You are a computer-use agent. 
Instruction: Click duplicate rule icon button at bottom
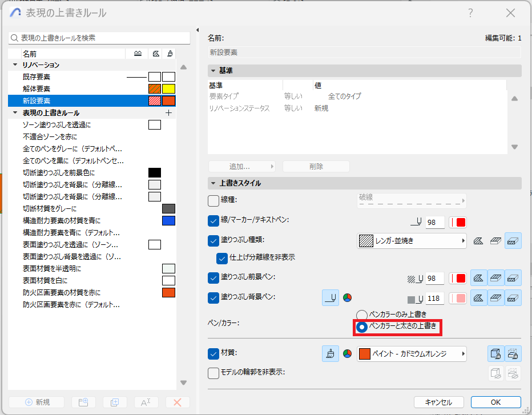coord(115,402)
